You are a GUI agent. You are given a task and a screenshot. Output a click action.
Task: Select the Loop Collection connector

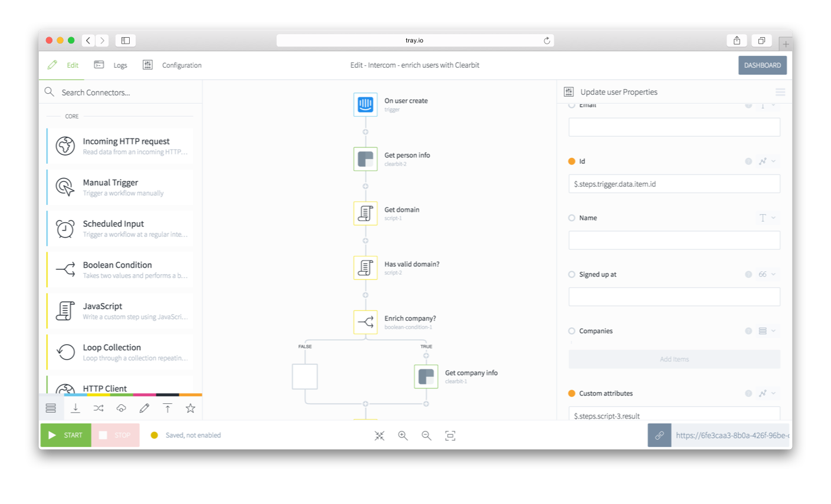click(x=120, y=352)
